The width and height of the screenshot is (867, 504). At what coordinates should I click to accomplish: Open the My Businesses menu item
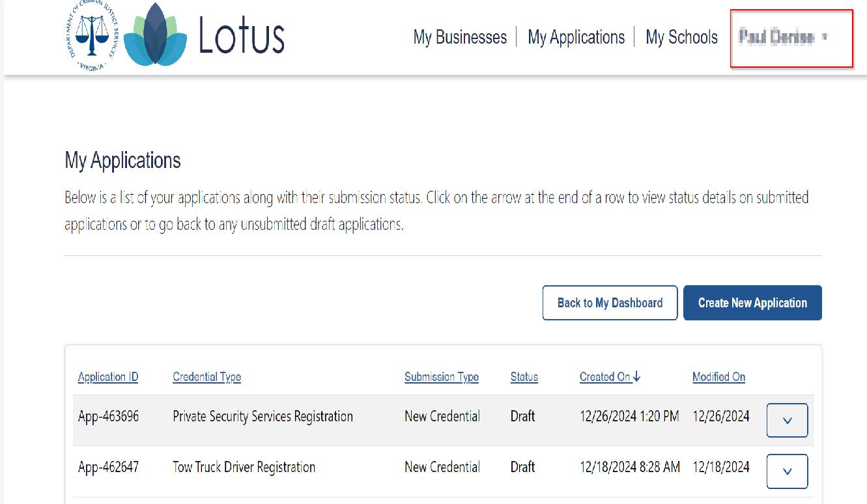tap(460, 38)
